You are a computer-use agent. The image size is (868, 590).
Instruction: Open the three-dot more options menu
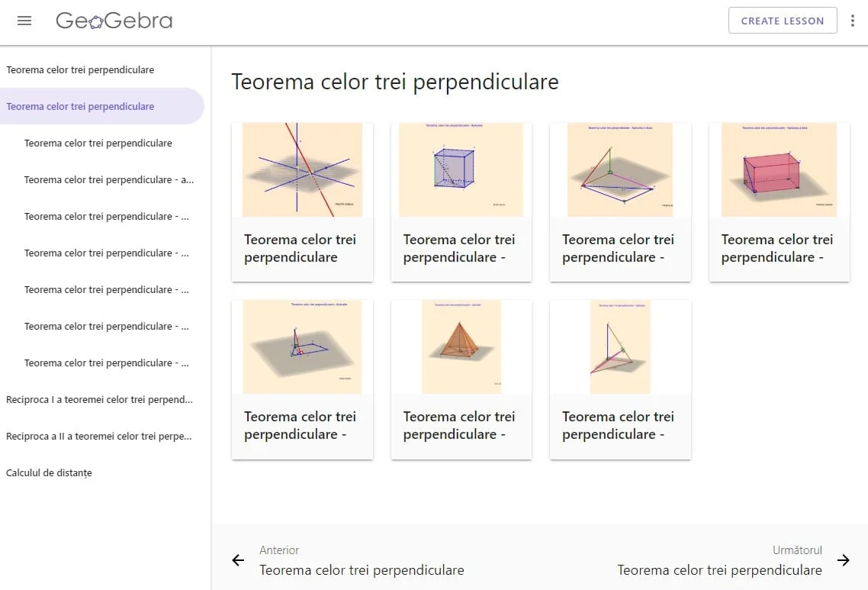click(x=853, y=21)
